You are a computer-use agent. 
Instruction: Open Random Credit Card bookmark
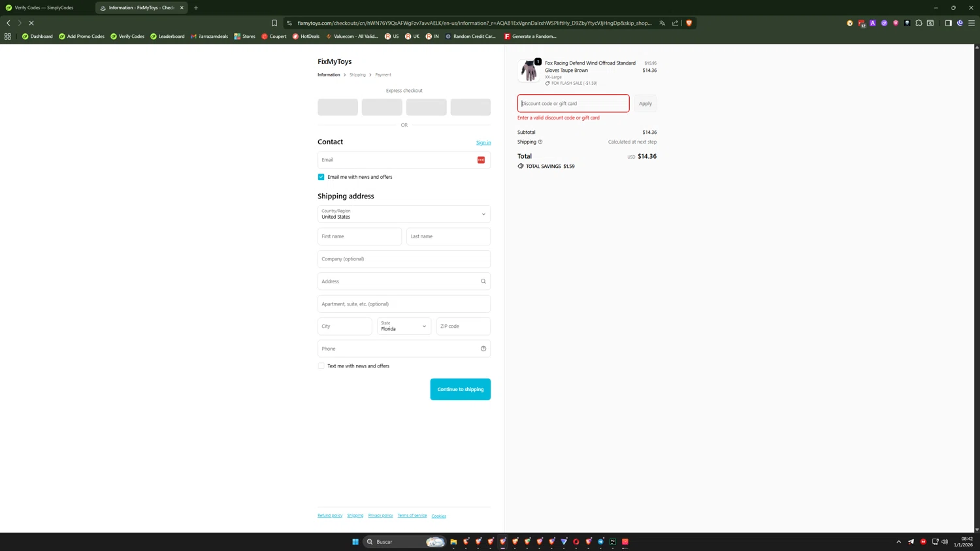click(x=470, y=37)
